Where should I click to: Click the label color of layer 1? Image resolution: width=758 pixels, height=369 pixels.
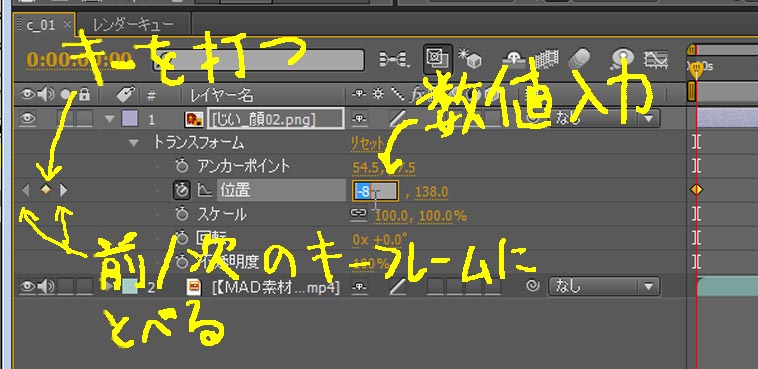(130, 118)
